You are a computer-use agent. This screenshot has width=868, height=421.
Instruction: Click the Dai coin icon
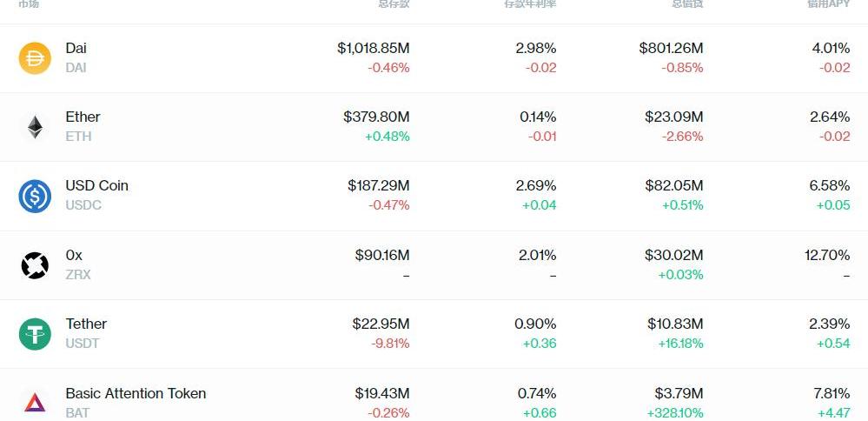click(x=36, y=58)
